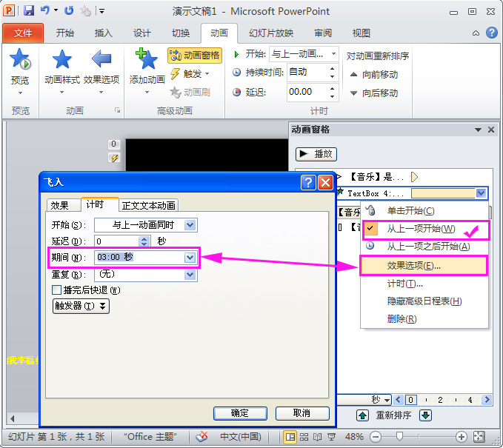Open the Animation Pane options arrow

pyautogui.click(x=478, y=130)
